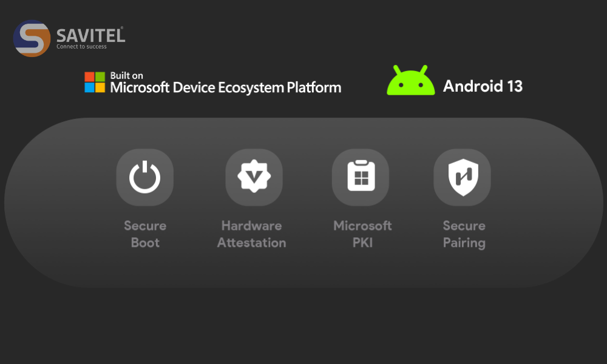
Task: Select the Savitel circular S logo
Action: click(32, 38)
